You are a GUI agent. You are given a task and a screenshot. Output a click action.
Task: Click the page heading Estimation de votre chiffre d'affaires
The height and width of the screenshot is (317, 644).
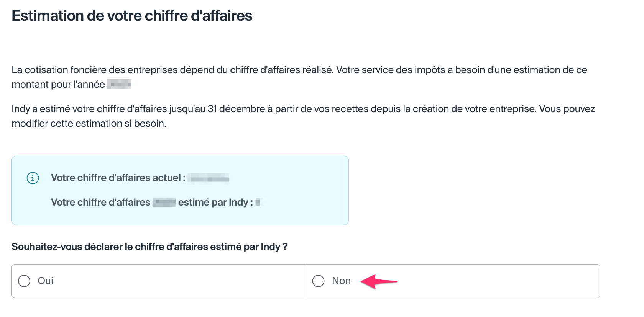click(132, 16)
